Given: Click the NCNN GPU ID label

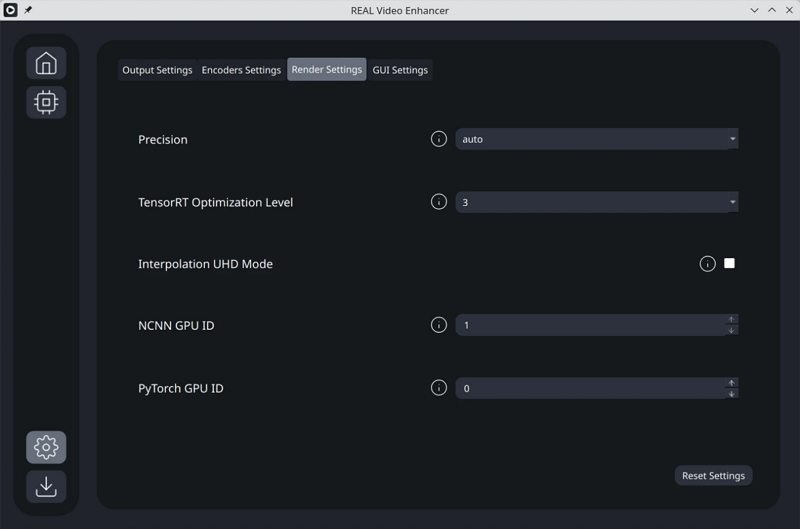Looking at the screenshot, I should pos(176,325).
